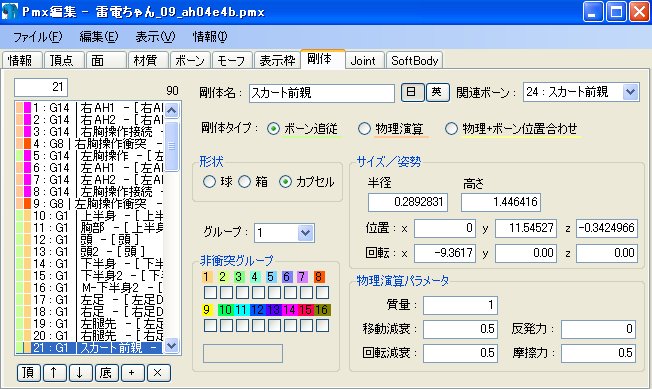This screenshot has height=389, width=652.
Task: Select list row 20 : G1 右腿先
Action: click(x=90, y=335)
